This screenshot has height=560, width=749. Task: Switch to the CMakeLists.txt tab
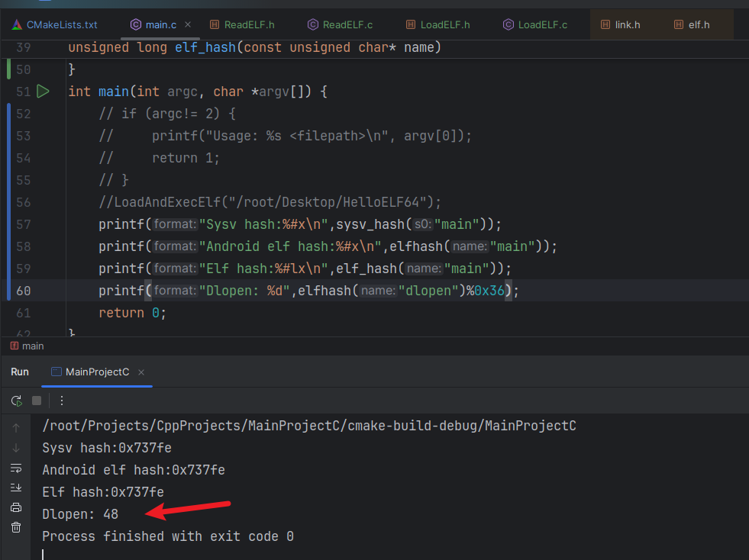61,25
